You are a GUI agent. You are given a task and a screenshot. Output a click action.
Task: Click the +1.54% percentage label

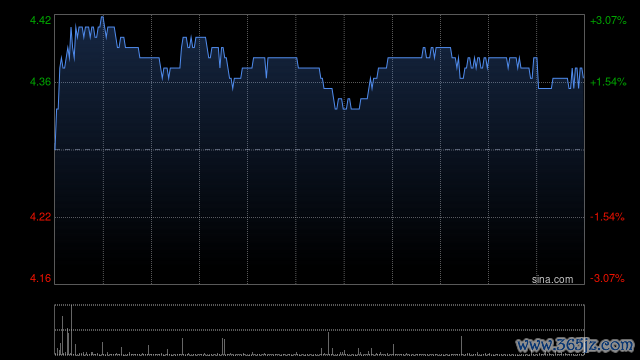pyautogui.click(x=608, y=82)
